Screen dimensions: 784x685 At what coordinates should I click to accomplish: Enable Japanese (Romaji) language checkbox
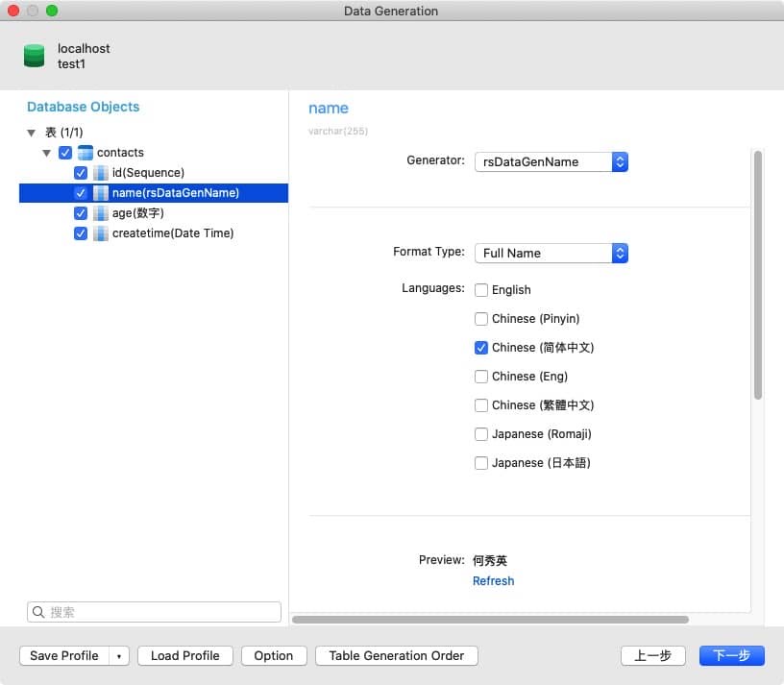tap(481, 434)
